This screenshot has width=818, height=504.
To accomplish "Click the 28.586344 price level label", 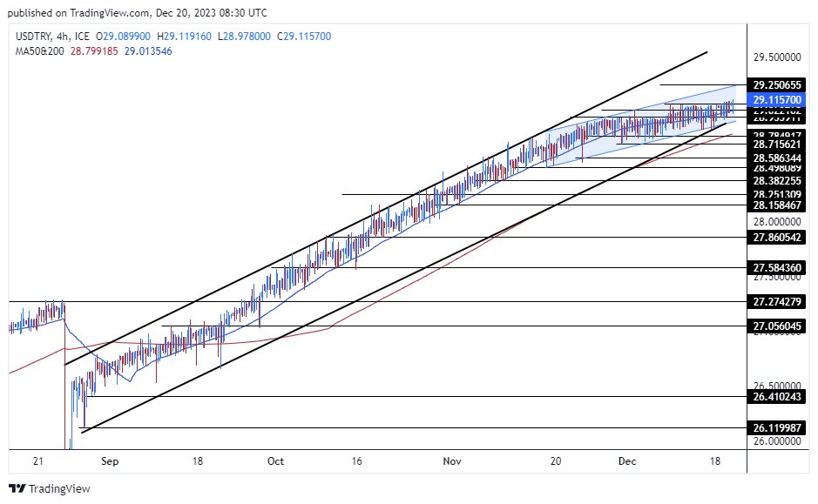I will point(776,158).
